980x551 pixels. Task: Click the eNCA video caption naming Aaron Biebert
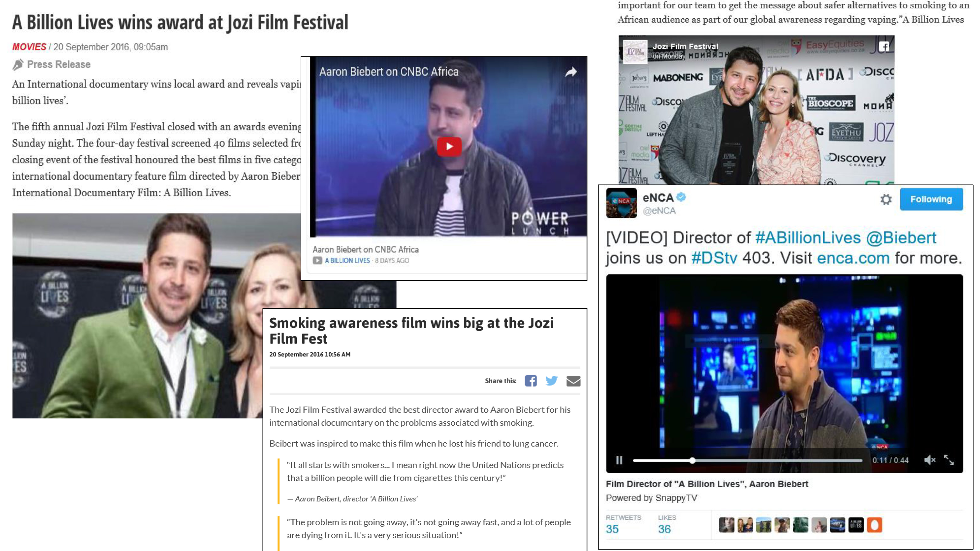(707, 484)
